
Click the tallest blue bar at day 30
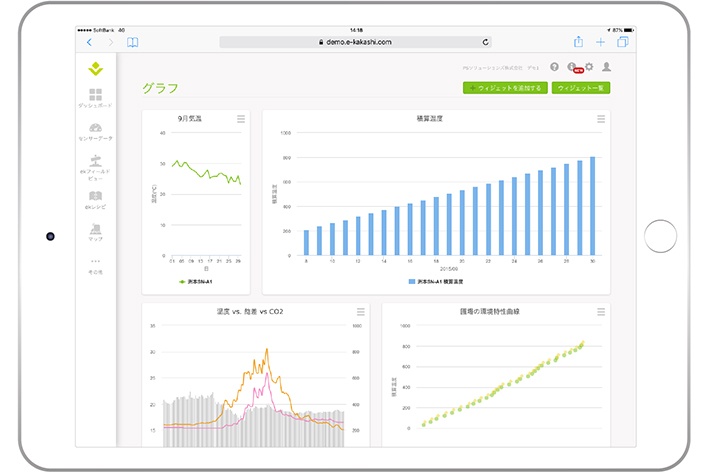(592, 206)
